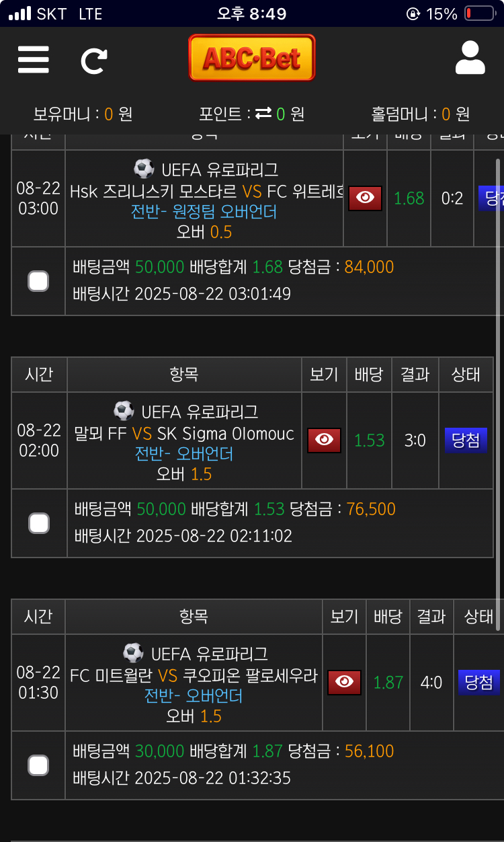Screen dimensions: 504x842
Task: Select checkbox for the 56,100 payout bet
Action: [38, 765]
